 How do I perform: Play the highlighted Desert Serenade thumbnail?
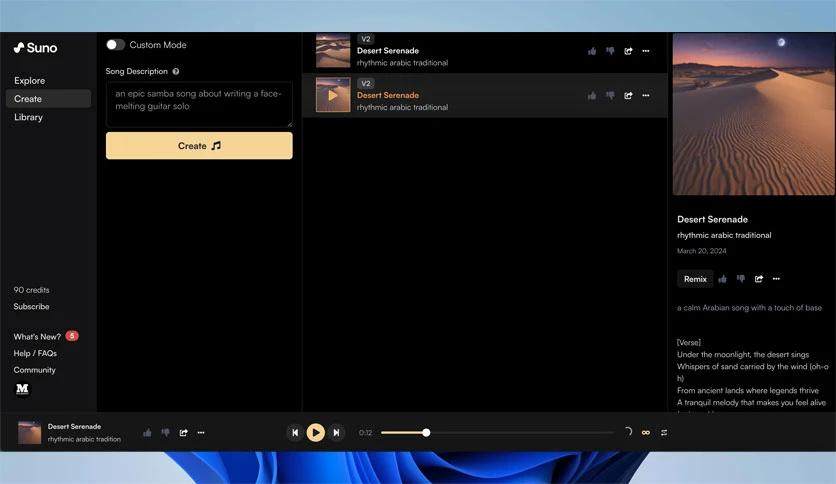pyautogui.click(x=333, y=95)
